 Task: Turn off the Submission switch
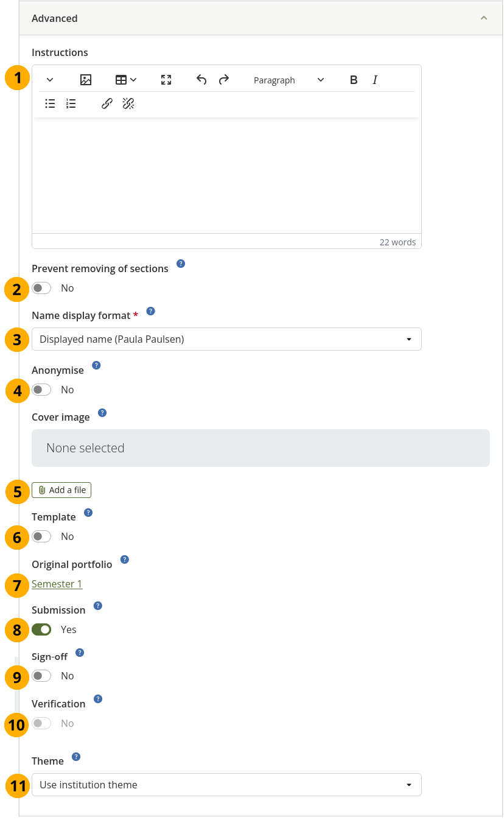(x=41, y=629)
